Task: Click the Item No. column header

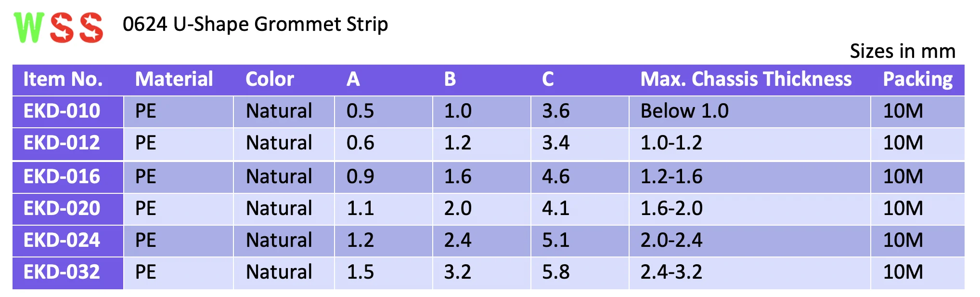Action: [63, 80]
